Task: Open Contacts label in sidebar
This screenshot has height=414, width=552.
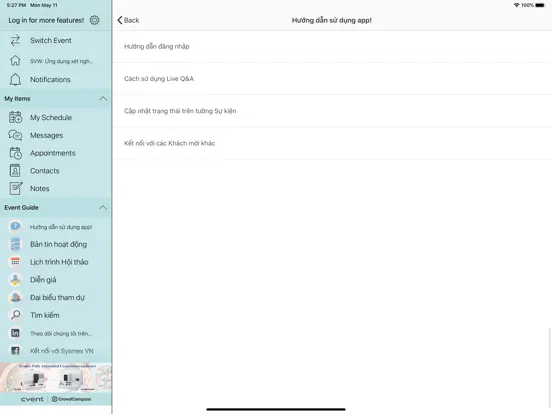Action: coord(45,171)
